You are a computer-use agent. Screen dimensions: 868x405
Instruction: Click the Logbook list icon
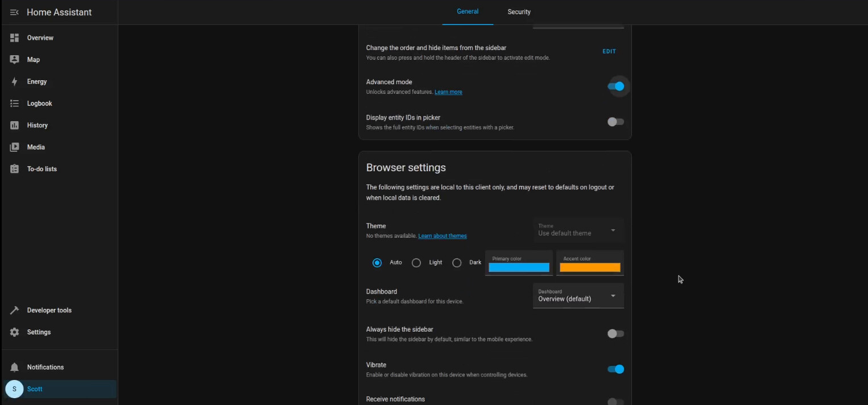[x=15, y=104]
